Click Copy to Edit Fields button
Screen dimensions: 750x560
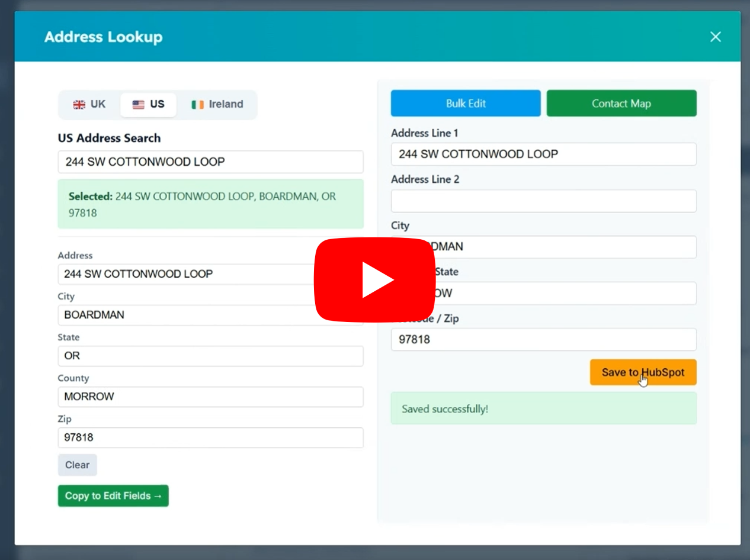tap(113, 495)
